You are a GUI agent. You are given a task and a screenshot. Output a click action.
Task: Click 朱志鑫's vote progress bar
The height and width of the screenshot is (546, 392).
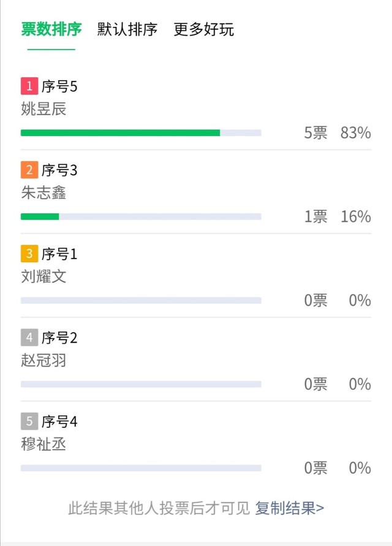tap(141, 216)
